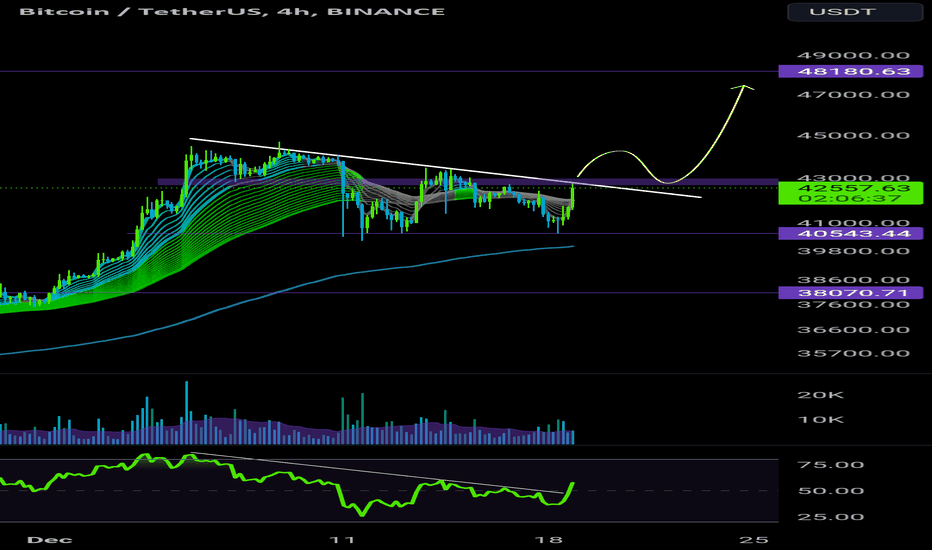Click the 49000.00 price axis label

point(854,55)
